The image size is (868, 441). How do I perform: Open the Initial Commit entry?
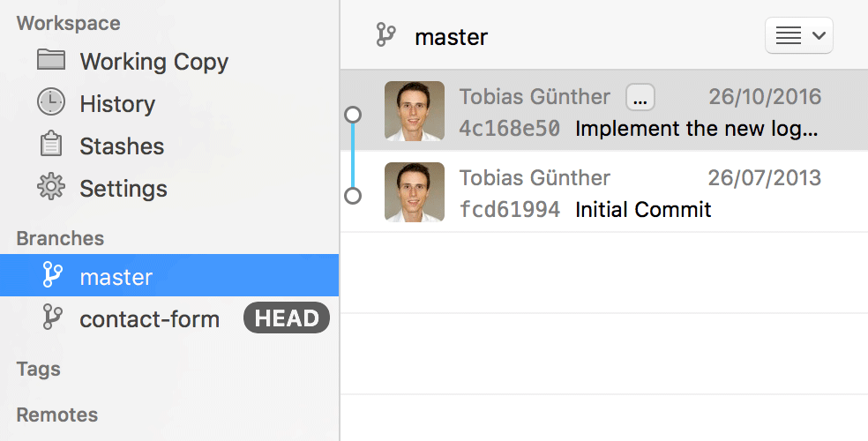(x=643, y=210)
